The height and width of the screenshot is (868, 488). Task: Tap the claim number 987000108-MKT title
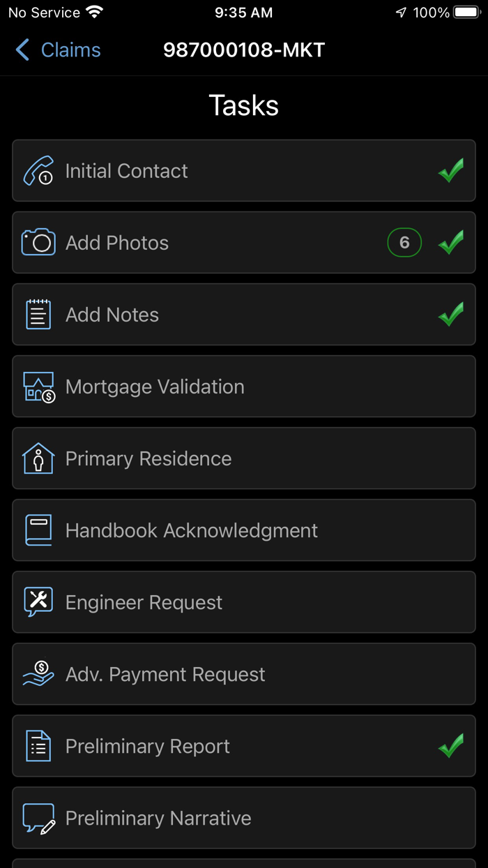[244, 50]
